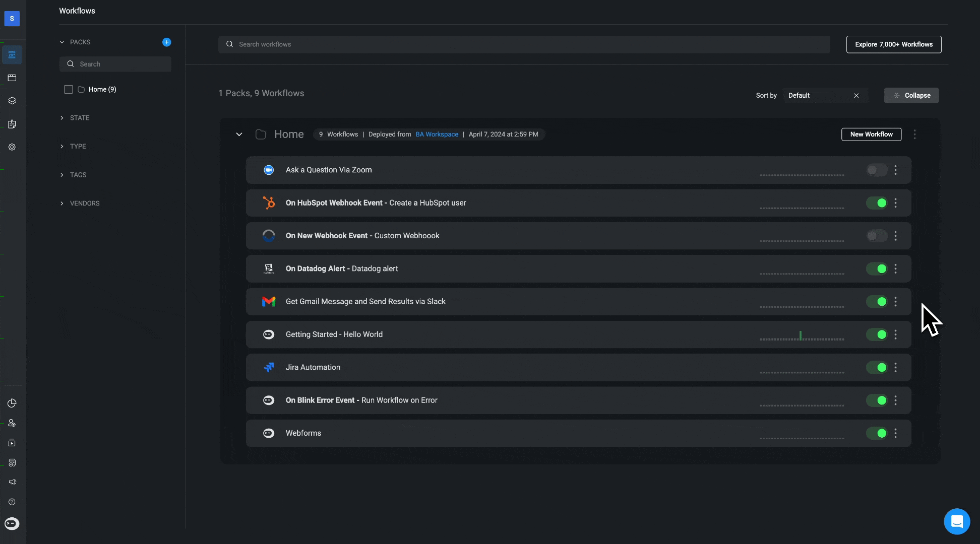The height and width of the screenshot is (544, 980).
Task: Open three-dot menu for Home pack
Action: coord(914,134)
